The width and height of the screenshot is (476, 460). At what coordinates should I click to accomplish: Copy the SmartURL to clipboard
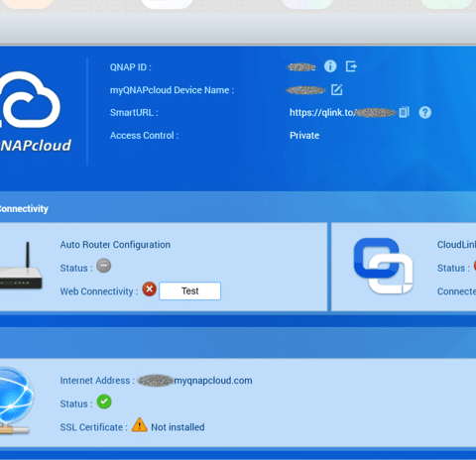click(x=404, y=112)
